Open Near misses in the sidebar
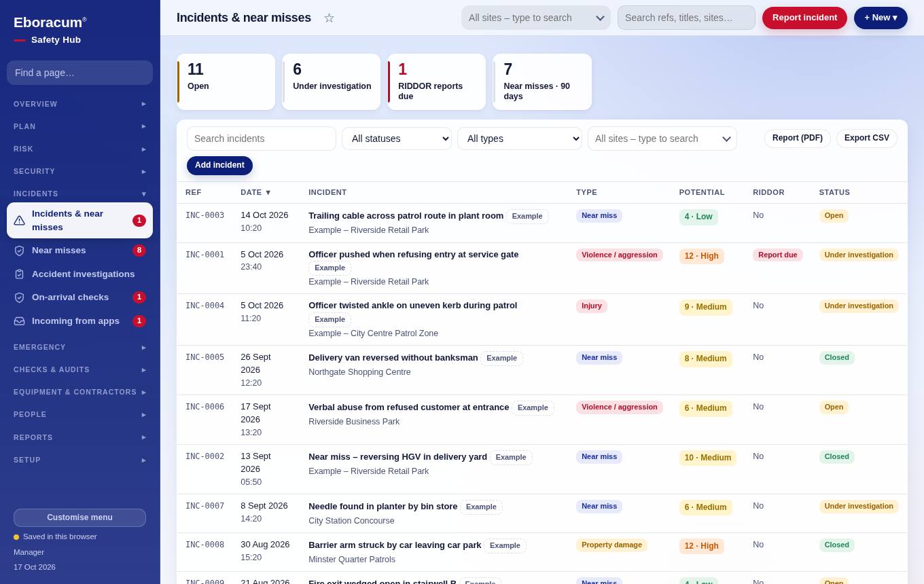 click(79, 251)
